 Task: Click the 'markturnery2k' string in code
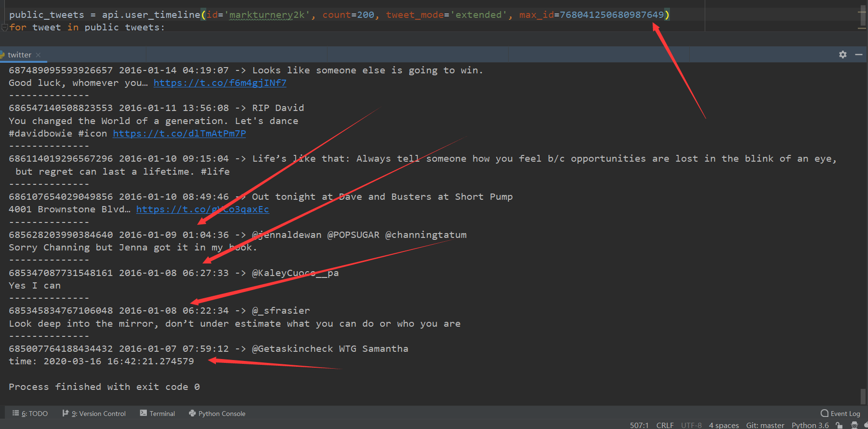point(267,15)
